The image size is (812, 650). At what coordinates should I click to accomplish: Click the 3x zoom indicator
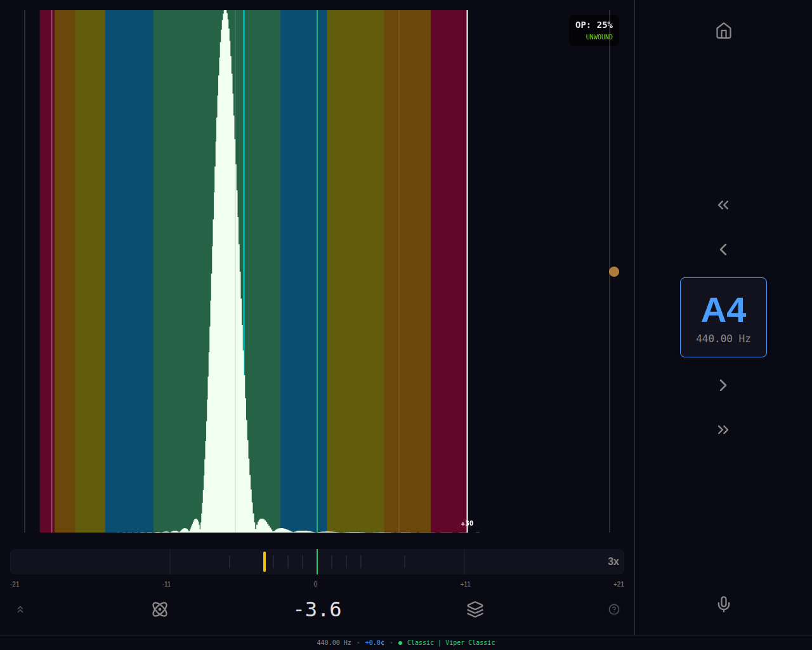pos(613,562)
